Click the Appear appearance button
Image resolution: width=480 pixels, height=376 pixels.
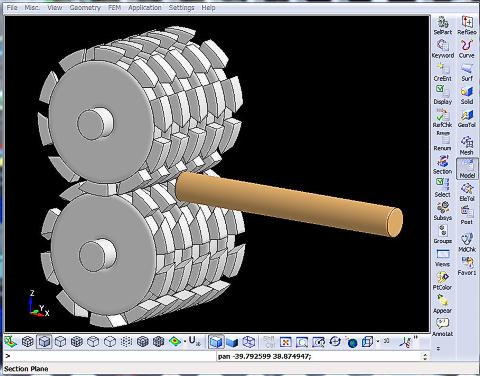(x=443, y=304)
